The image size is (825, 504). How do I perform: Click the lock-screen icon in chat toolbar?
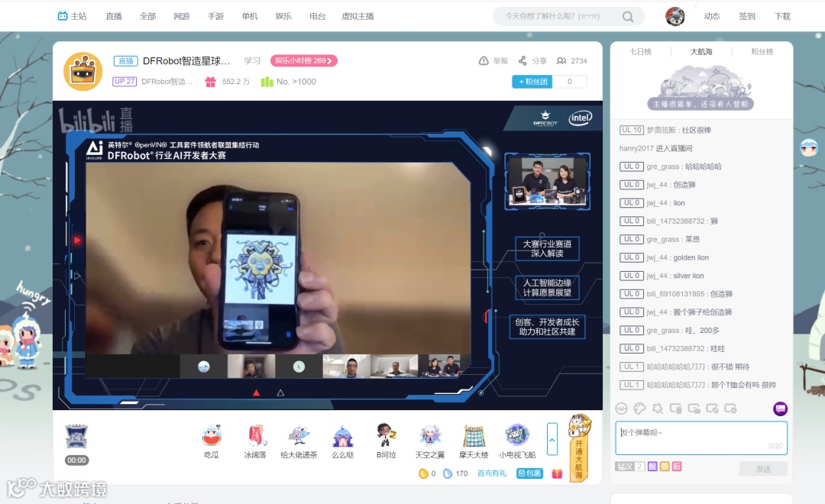pos(694,409)
